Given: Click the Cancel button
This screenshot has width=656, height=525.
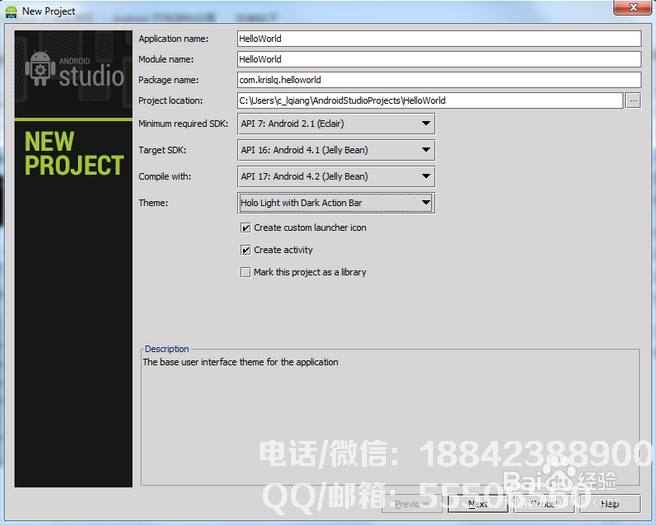Looking at the screenshot, I should point(543,504).
